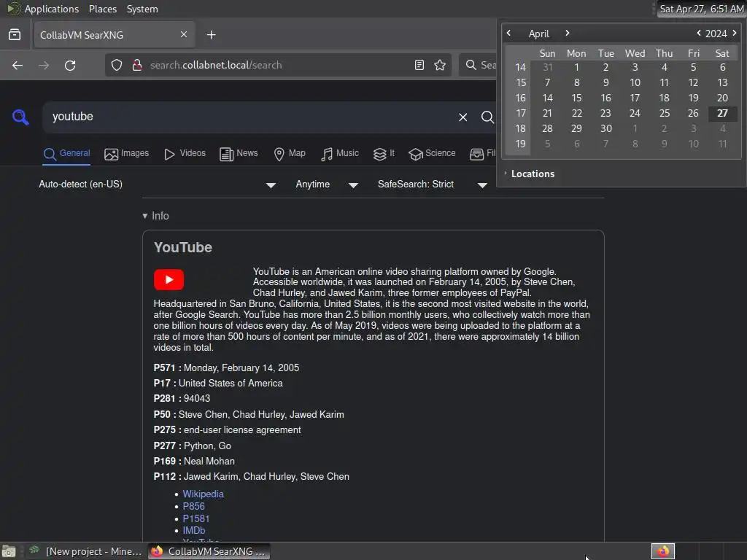
Task: Go to previous month in calendar
Action: pyautogui.click(x=508, y=34)
